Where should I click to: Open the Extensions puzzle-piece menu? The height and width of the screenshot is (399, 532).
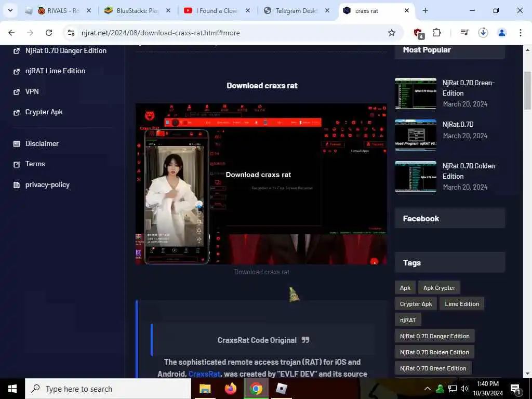point(436,33)
